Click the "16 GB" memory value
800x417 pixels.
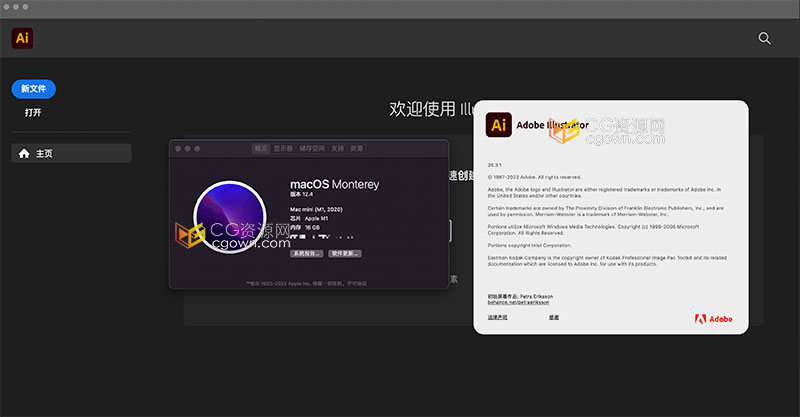[312, 228]
